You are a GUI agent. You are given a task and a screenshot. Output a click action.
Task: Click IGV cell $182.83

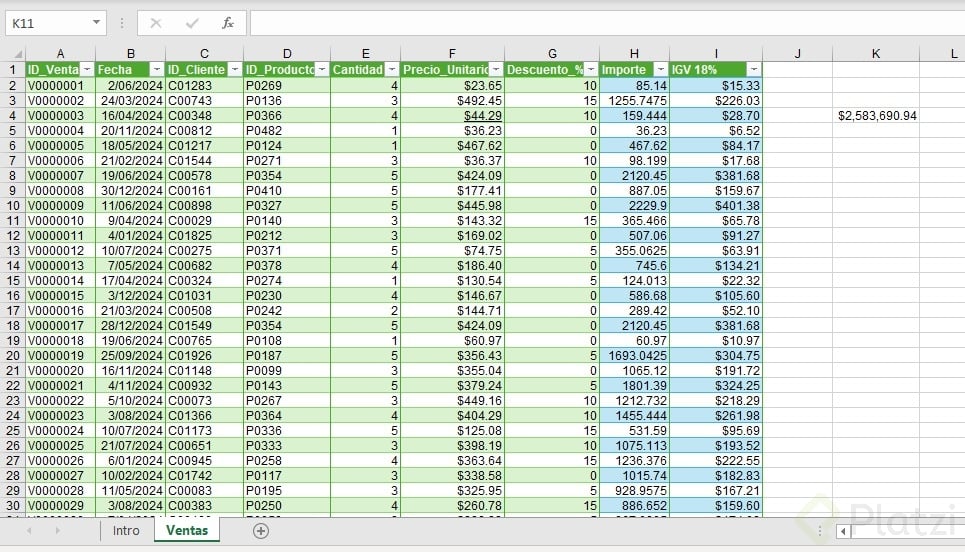[x=716, y=476]
